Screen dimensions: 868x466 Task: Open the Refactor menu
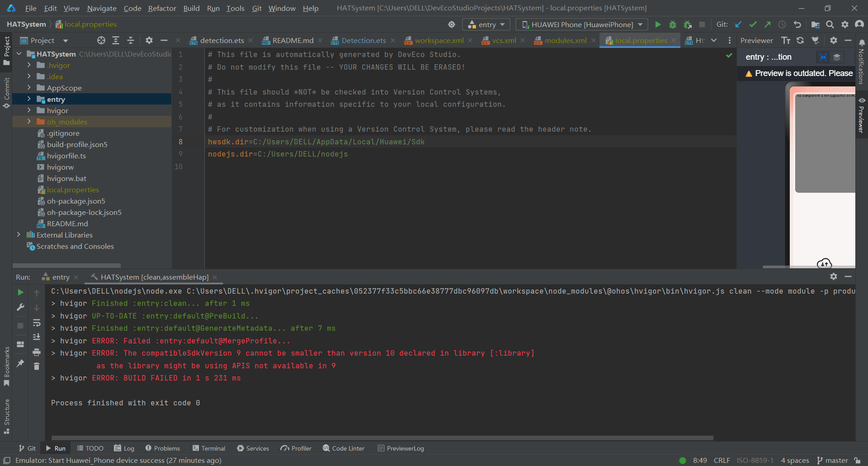coord(162,8)
